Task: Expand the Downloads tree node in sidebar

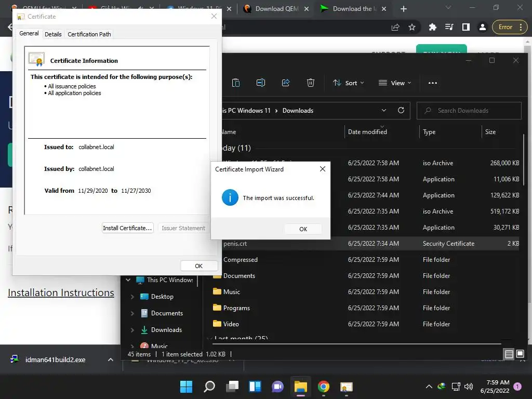Action: coord(132,330)
